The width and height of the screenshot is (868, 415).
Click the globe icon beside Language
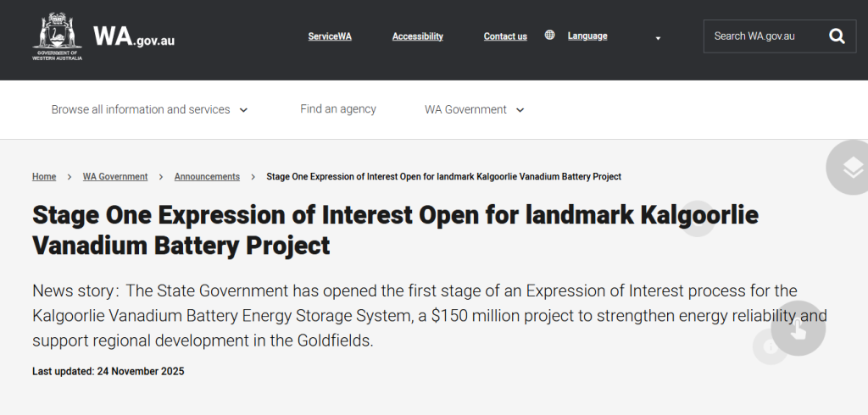coord(549,36)
